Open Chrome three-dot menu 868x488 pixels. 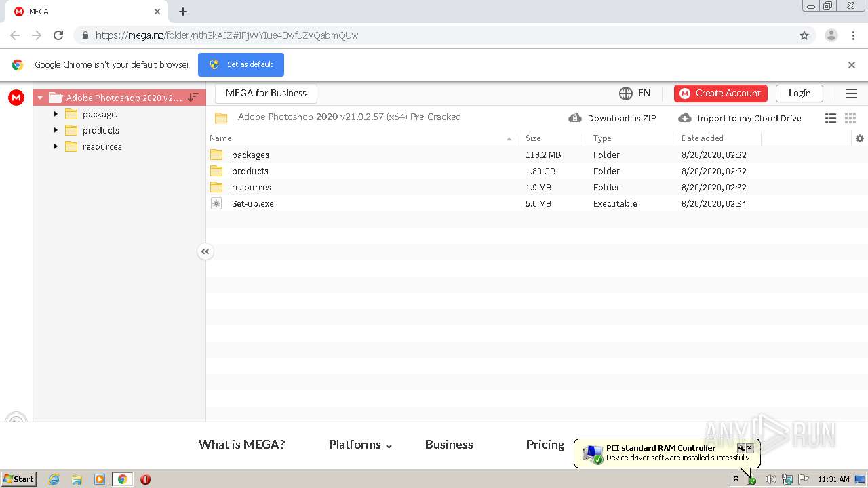coord(854,35)
